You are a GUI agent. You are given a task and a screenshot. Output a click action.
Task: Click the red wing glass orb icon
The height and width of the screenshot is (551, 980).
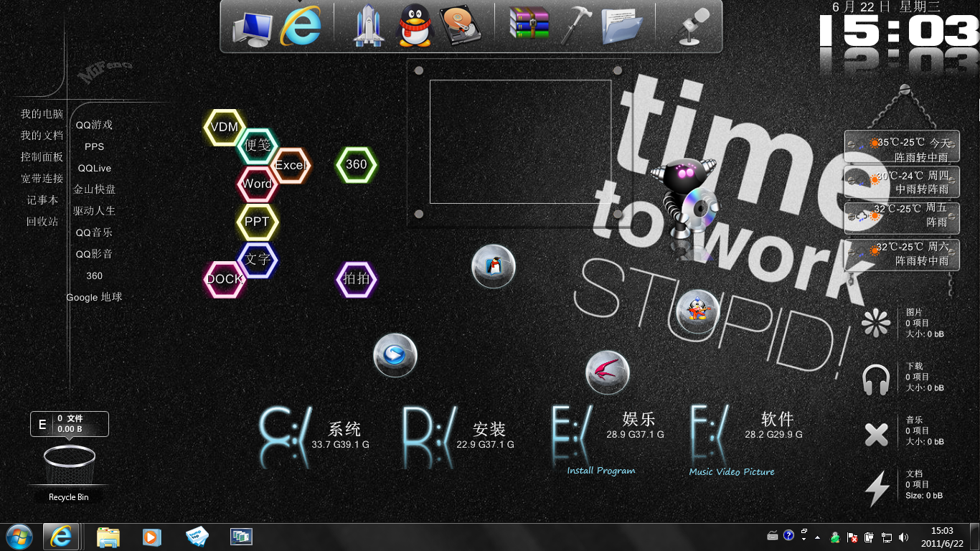click(608, 372)
